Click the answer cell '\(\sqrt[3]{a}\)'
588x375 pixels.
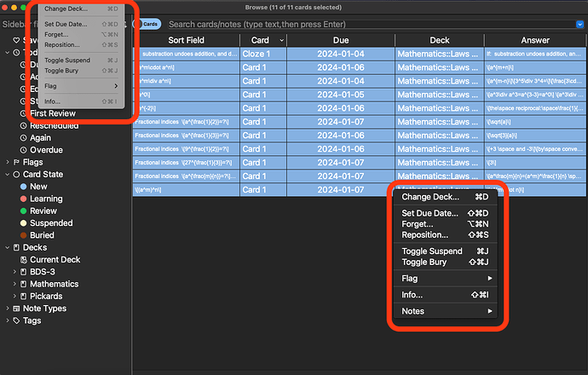tap(535, 136)
